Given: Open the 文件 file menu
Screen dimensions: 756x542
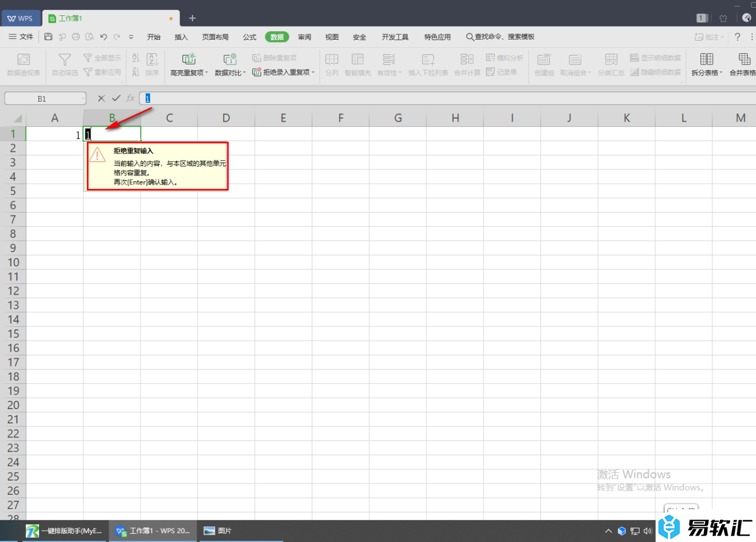Looking at the screenshot, I should 21,37.
